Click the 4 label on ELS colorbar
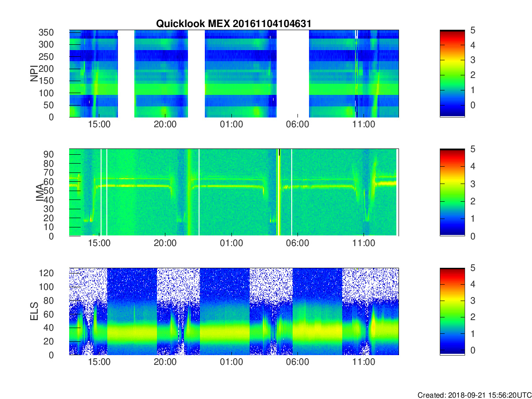The width and height of the screenshot is (532, 399). pos(472,284)
